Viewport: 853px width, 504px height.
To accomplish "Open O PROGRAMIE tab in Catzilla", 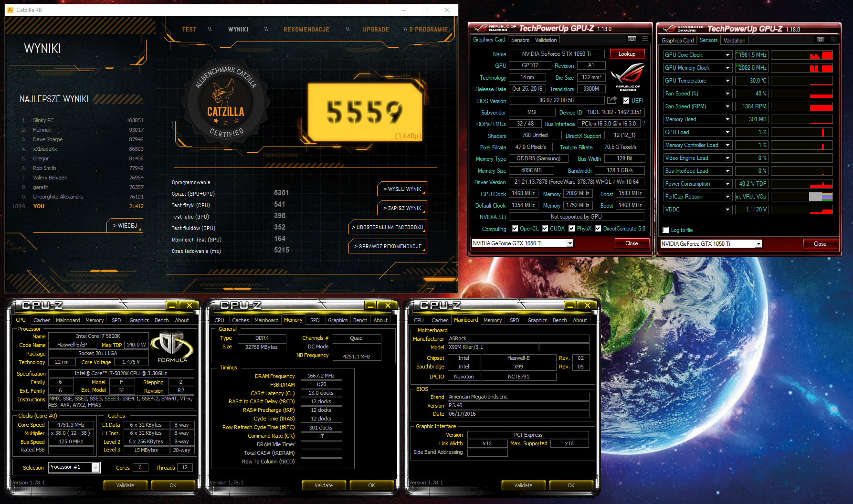I will tap(428, 30).
